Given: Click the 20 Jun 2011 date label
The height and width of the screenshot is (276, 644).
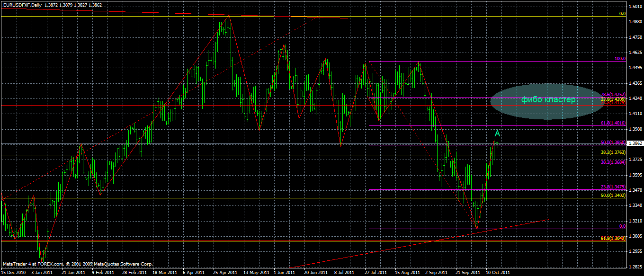Looking at the screenshot, I should tap(315, 273).
